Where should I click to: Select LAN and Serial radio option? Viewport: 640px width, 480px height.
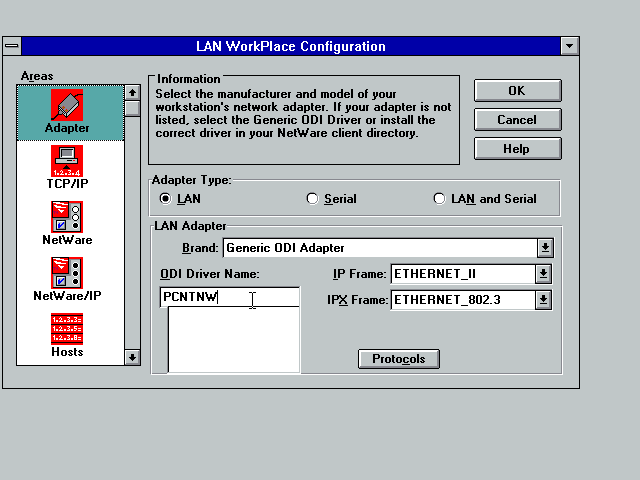tap(439, 199)
